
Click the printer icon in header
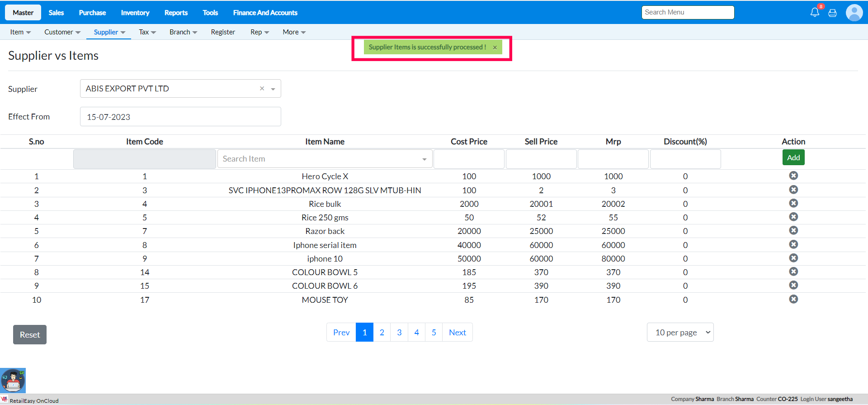pos(832,13)
